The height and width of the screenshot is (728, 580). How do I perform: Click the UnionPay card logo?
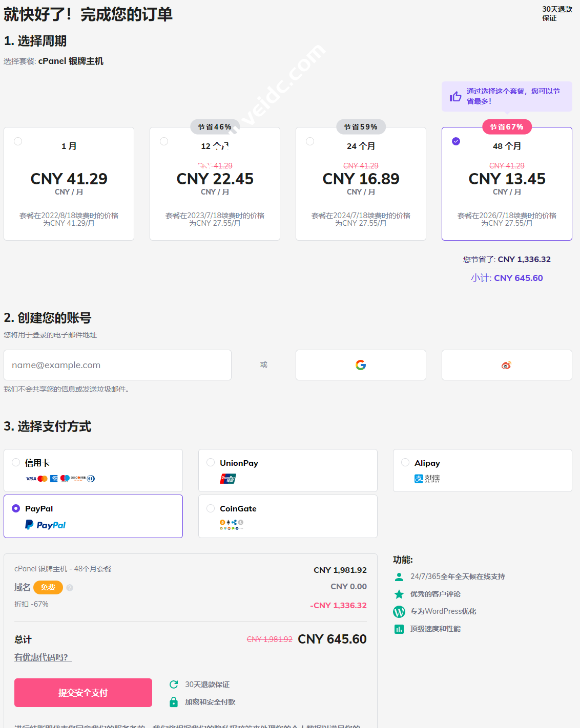[x=228, y=479]
